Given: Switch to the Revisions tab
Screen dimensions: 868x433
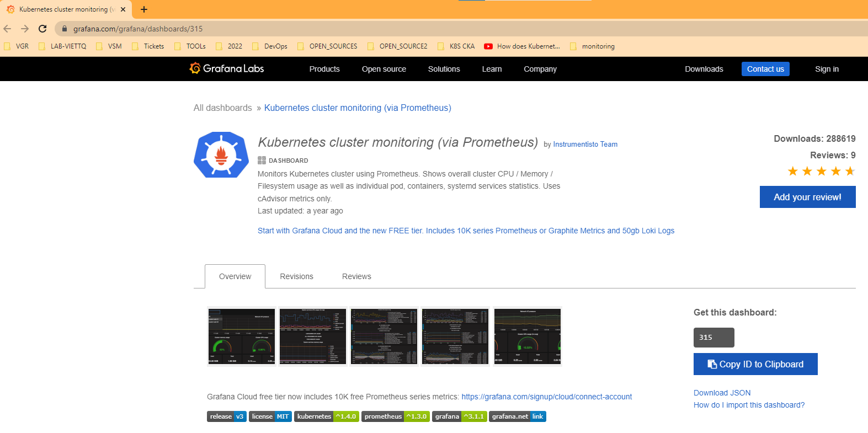Looking at the screenshot, I should pyautogui.click(x=296, y=276).
